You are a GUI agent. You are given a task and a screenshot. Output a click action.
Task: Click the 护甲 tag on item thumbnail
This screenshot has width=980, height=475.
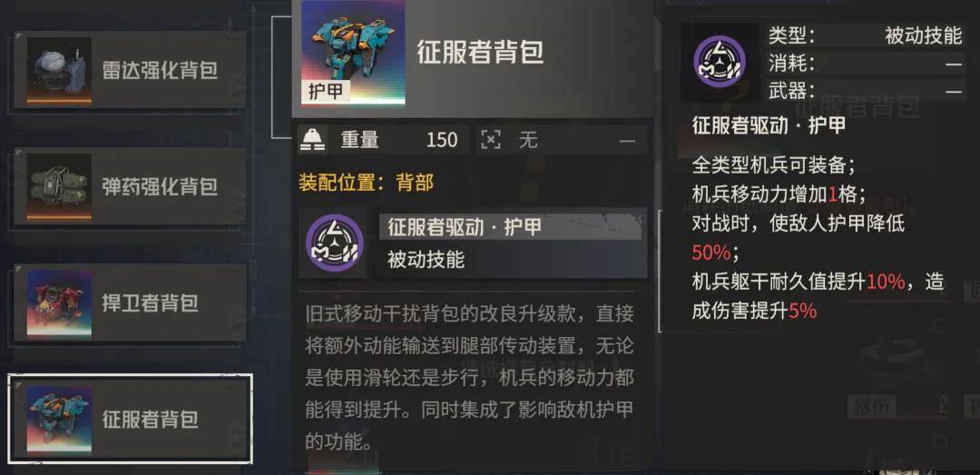click(326, 92)
